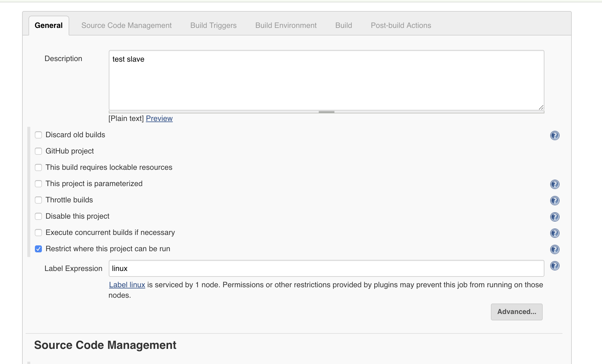Open the Post-build Actions tab

(x=401, y=26)
